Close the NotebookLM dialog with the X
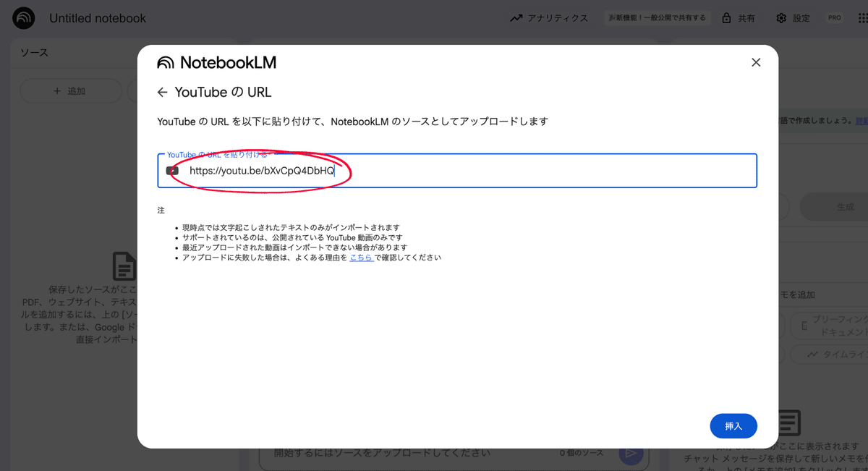This screenshot has width=868, height=471. 756,62
